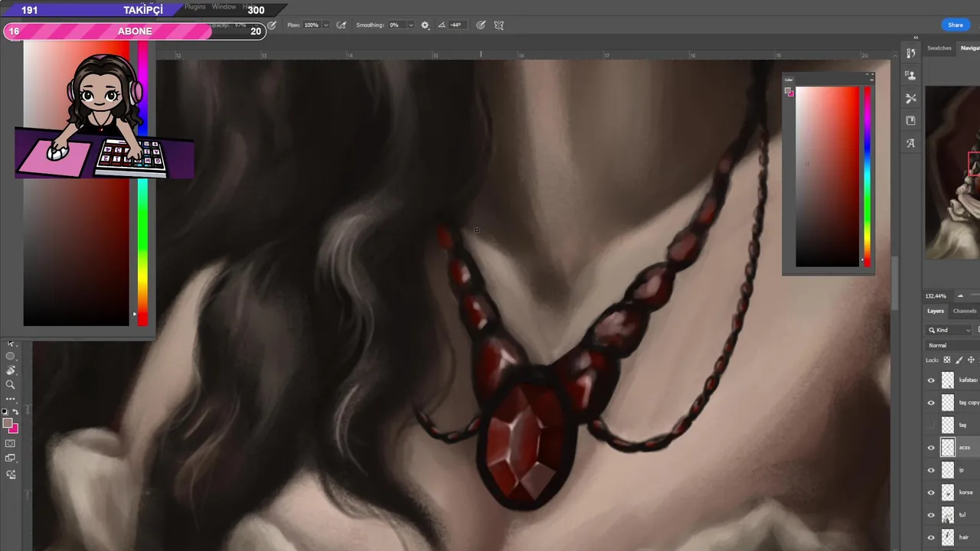This screenshot has height=551, width=980.
Task: Hide the ip layer
Action: click(931, 470)
